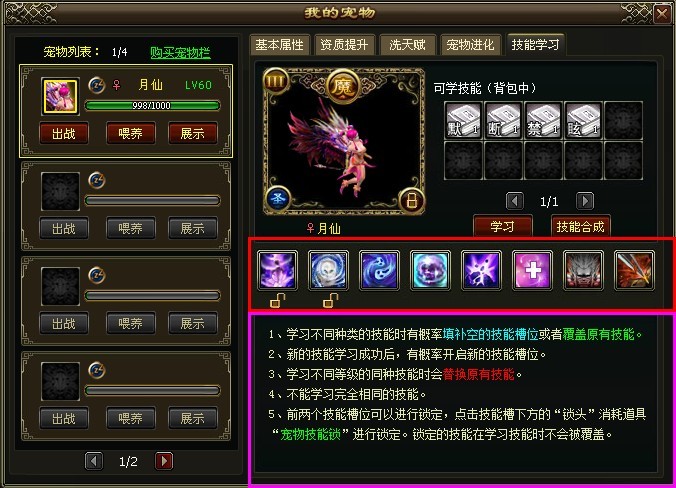Go to previous learnable skills page

click(514, 201)
